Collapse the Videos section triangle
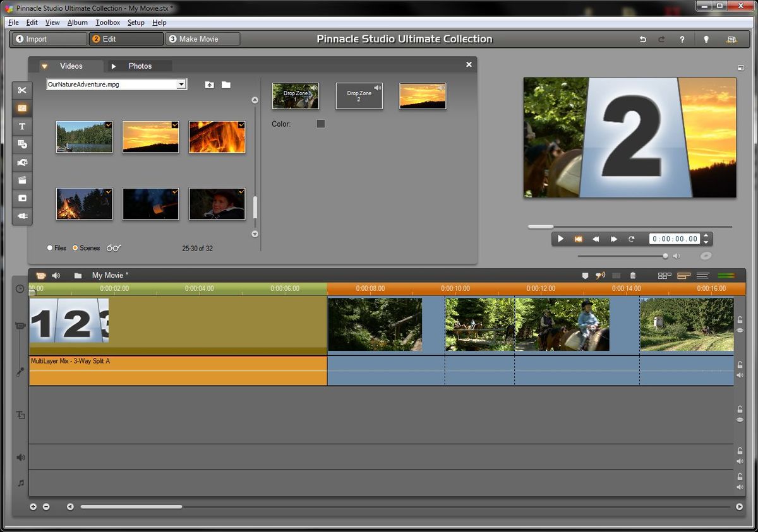 tap(44, 66)
